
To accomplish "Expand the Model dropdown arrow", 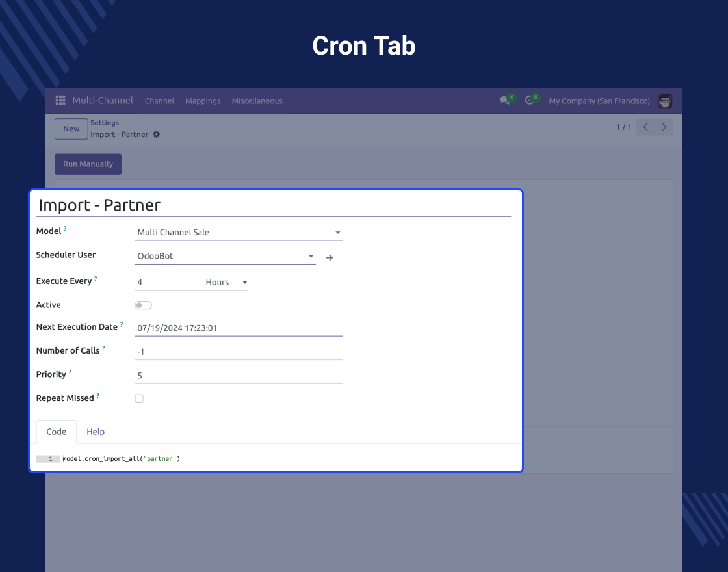I will click(338, 233).
